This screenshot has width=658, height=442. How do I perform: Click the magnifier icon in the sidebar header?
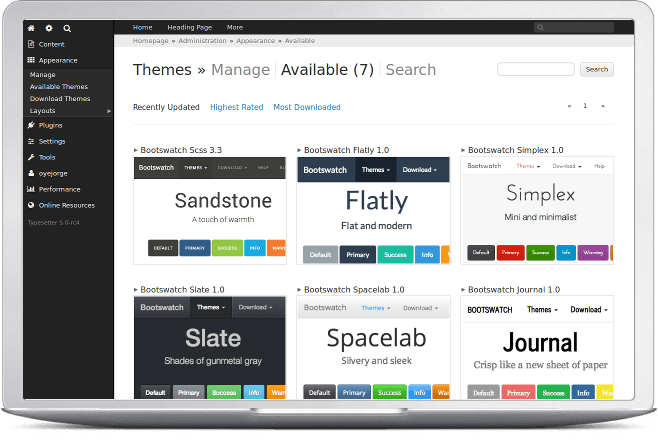click(x=67, y=28)
